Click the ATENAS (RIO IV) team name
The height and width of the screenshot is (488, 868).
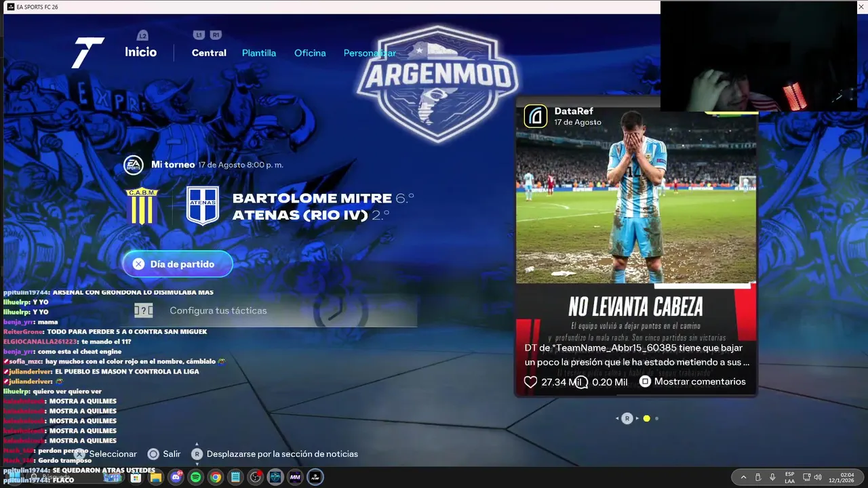[x=300, y=216]
